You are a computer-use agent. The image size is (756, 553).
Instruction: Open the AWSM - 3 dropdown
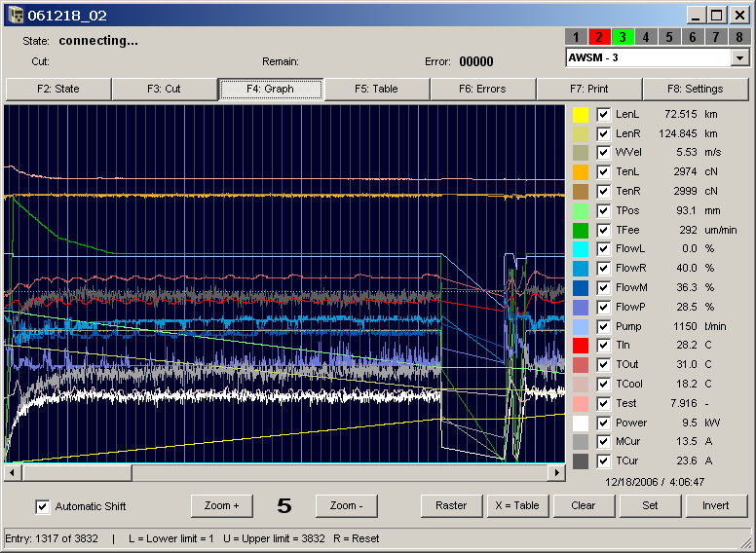[x=739, y=58]
